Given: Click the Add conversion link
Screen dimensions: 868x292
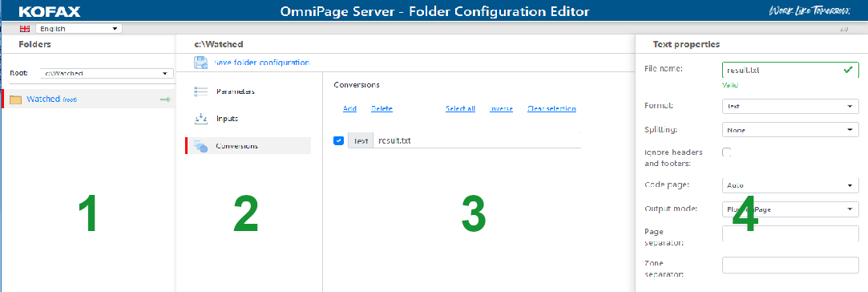Looking at the screenshot, I should tap(350, 108).
